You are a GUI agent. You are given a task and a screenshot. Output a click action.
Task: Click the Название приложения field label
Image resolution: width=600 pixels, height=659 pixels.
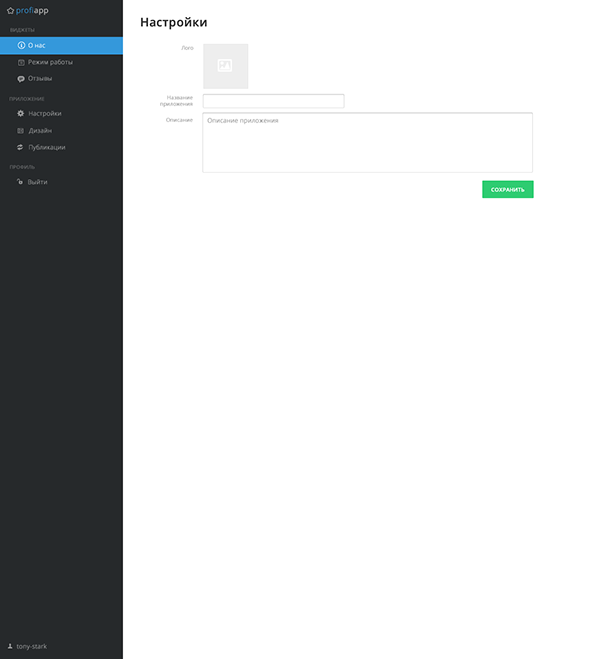176,100
